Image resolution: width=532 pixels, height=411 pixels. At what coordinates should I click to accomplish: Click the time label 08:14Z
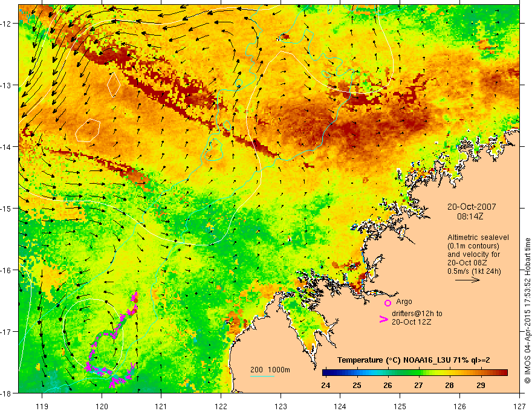(470, 216)
